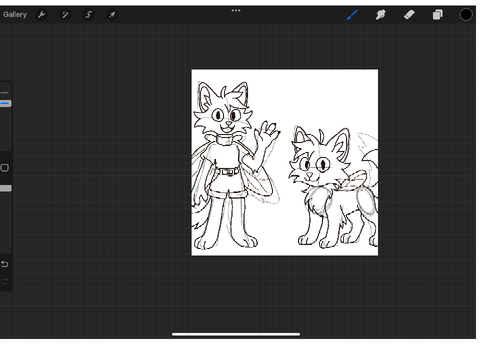Image resolution: width=480 pixels, height=360 pixels.
Task: Open the active color swatch
Action: pyautogui.click(x=466, y=15)
